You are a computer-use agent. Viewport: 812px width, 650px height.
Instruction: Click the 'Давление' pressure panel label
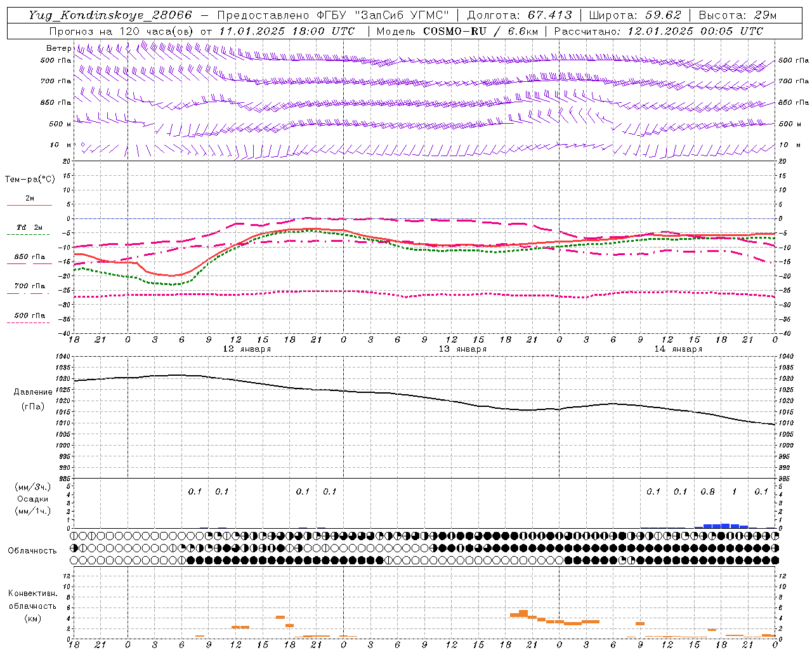tap(33, 392)
